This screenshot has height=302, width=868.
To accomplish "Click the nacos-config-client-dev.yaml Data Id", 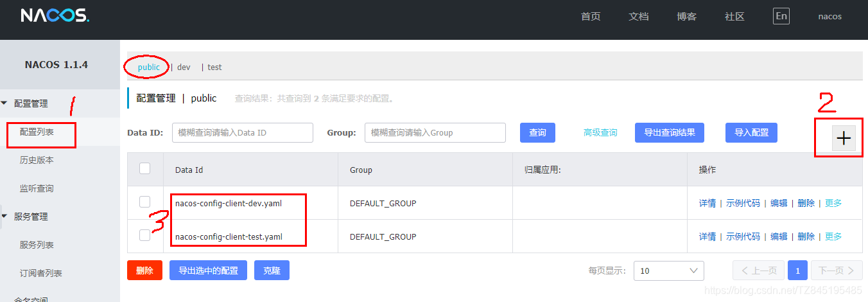I will click(x=229, y=203).
